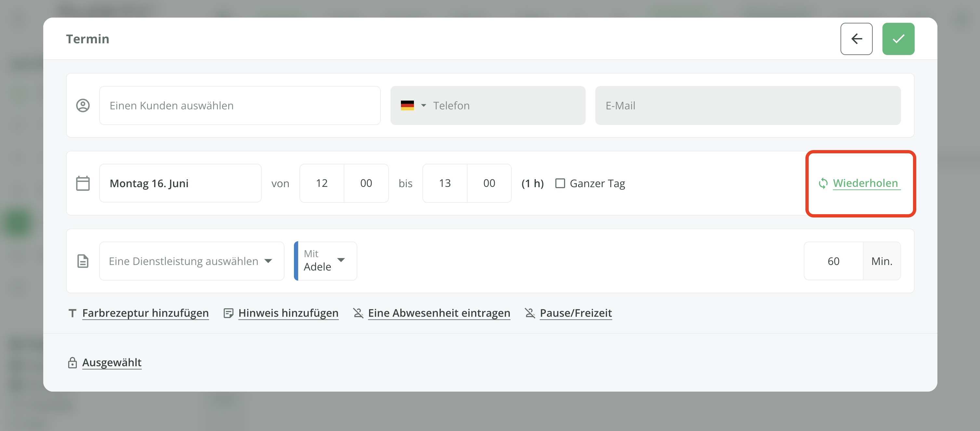Open Eine Dienstleistung auswählen dropdown

[192, 261]
